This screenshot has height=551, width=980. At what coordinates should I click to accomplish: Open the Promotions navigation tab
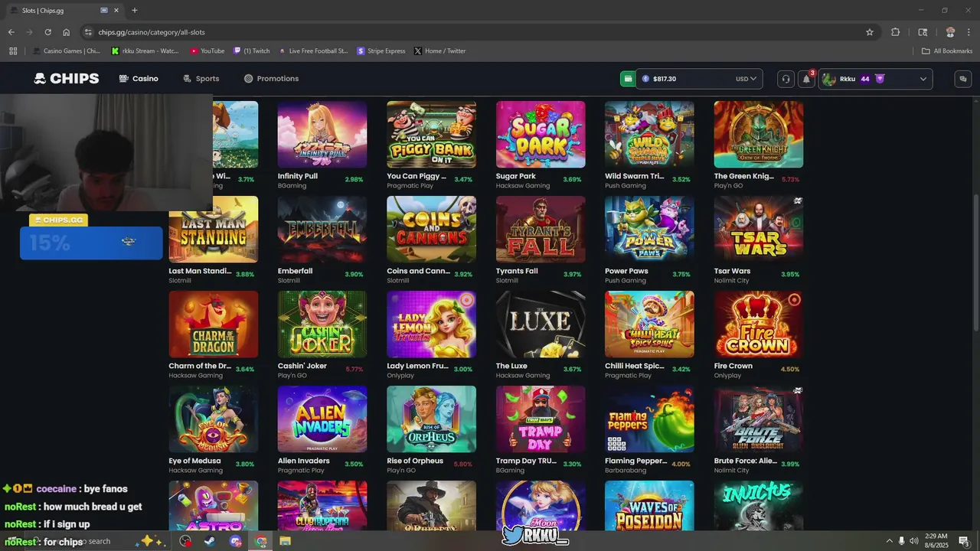[x=271, y=79]
